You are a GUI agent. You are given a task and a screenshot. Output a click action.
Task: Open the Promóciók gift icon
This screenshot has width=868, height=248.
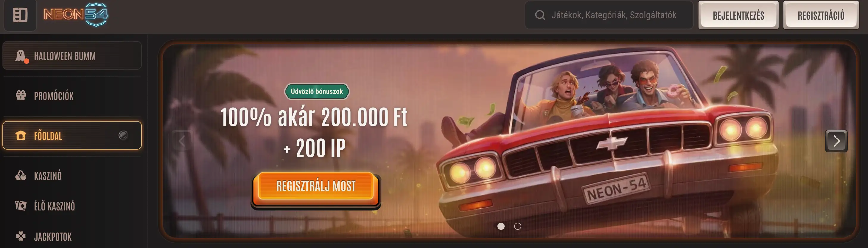21,95
